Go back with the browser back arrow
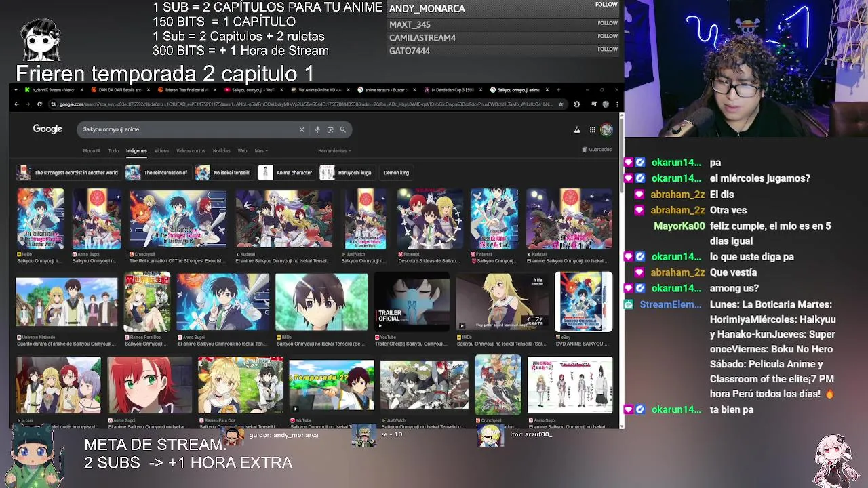Image resolution: width=868 pixels, height=488 pixels. [16, 104]
